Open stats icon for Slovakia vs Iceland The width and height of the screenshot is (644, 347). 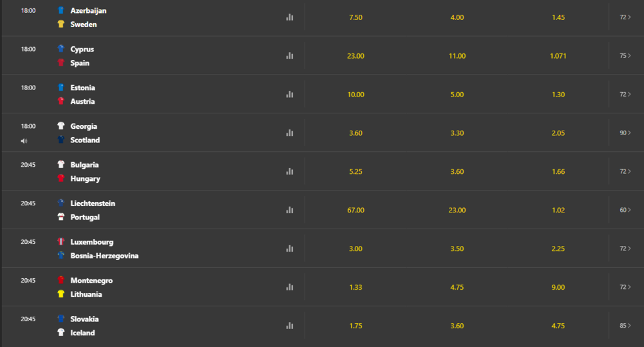290,326
